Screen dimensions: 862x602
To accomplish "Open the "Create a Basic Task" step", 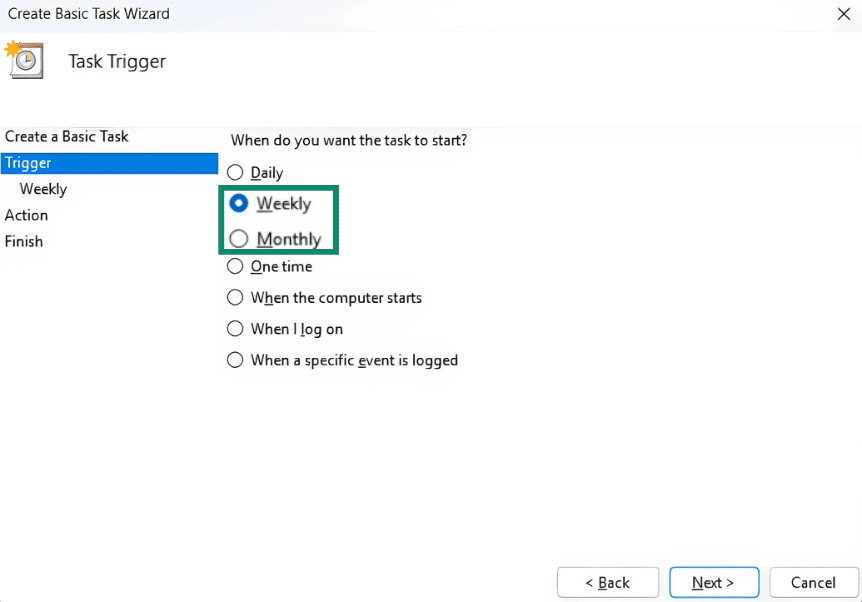I will click(65, 136).
